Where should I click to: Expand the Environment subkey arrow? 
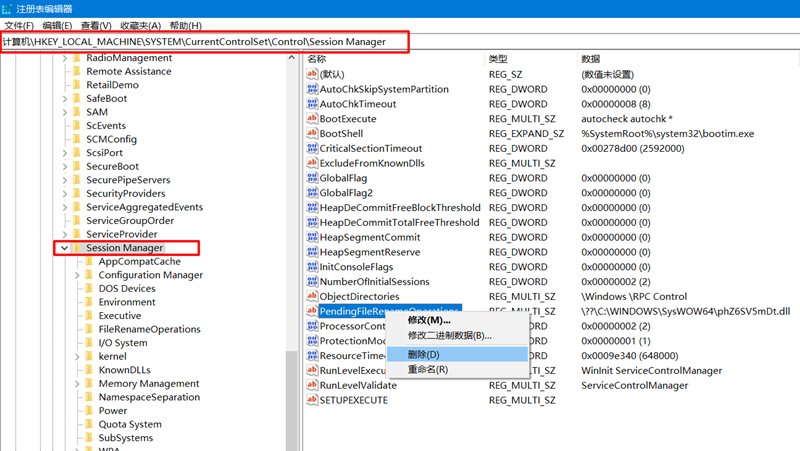coord(76,302)
